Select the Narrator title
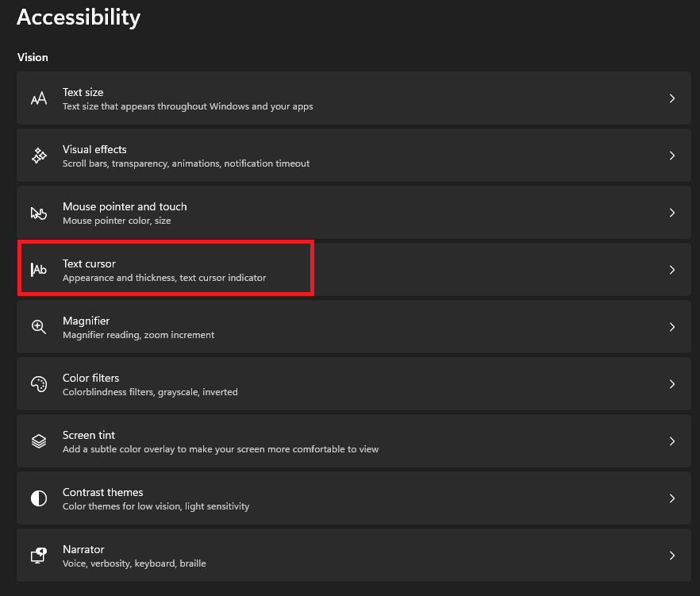This screenshot has height=596, width=700. (83, 549)
